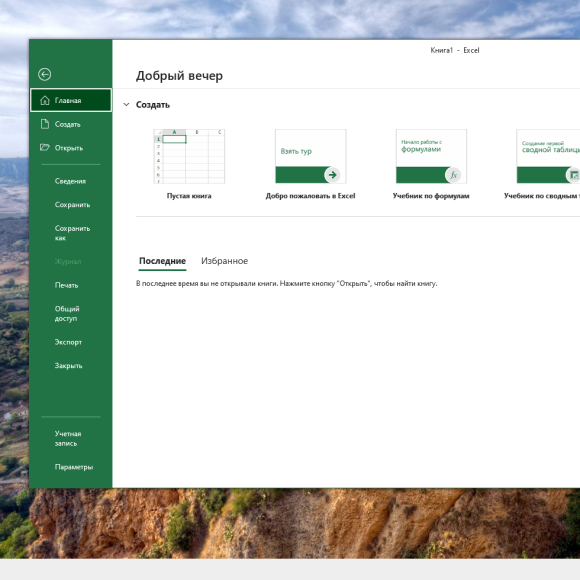This screenshot has width=580, height=580.
Task: Switch to the Последние tab
Action: [162, 261]
